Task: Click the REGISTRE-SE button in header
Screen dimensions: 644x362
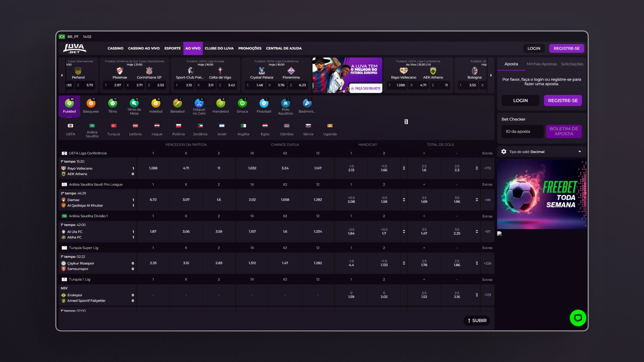Action: click(567, 48)
